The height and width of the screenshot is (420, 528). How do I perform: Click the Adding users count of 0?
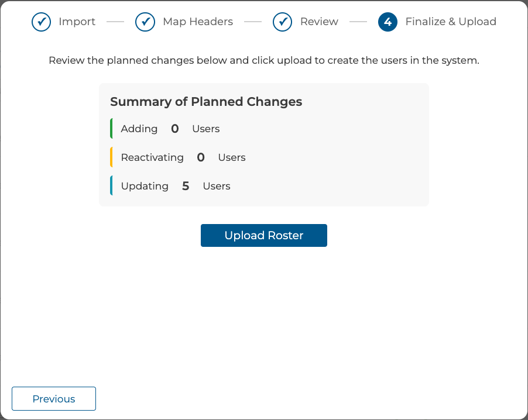pos(175,129)
